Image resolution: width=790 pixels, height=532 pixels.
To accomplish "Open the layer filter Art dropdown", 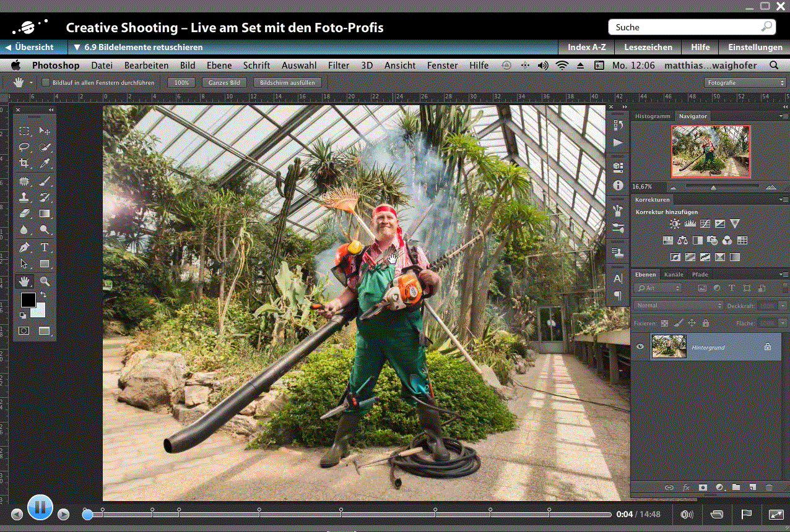I will [658, 288].
